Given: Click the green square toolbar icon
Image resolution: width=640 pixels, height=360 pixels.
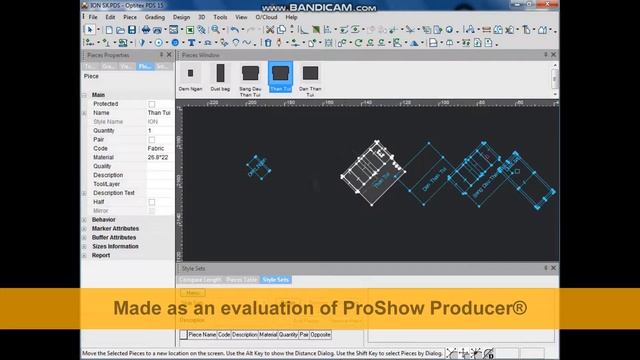Looking at the screenshot, I should [x=190, y=30].
